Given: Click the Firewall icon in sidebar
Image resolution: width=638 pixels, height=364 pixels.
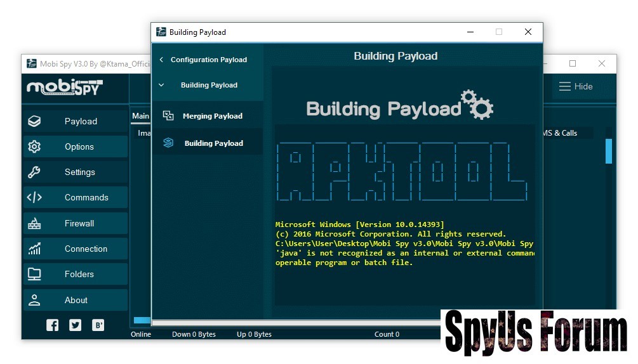Looking at the screenshot, I should pyautogui.click(x=34, y=223).
